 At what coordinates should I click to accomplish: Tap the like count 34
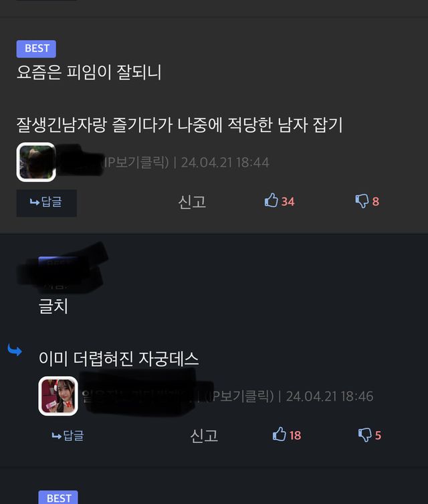[x=288, y=202]
